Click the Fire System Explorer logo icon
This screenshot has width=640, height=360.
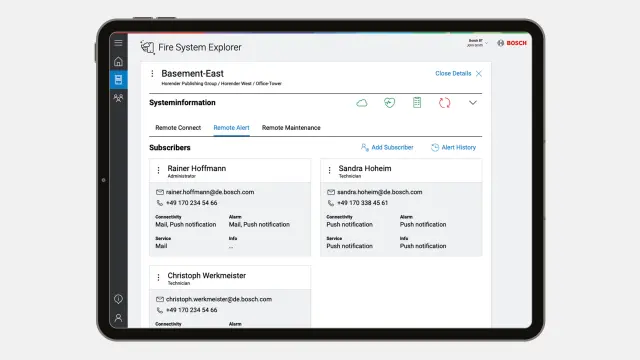pyautogui.click(x=147, y=47)
